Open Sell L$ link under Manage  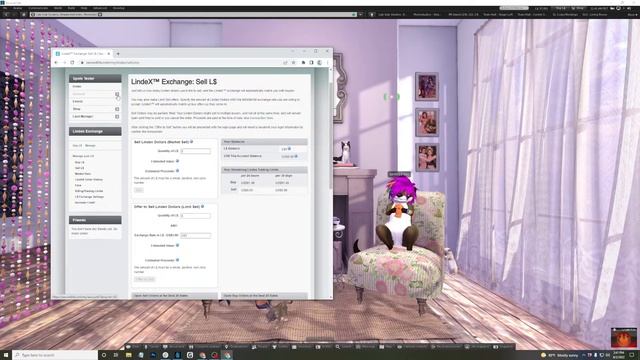click(80, 168)
